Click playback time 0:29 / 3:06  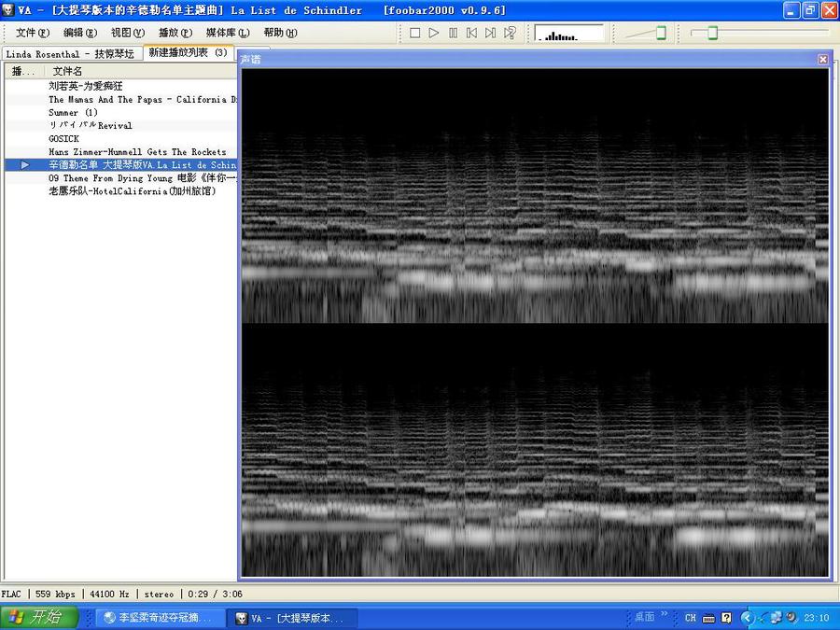[x=215, y=595]
